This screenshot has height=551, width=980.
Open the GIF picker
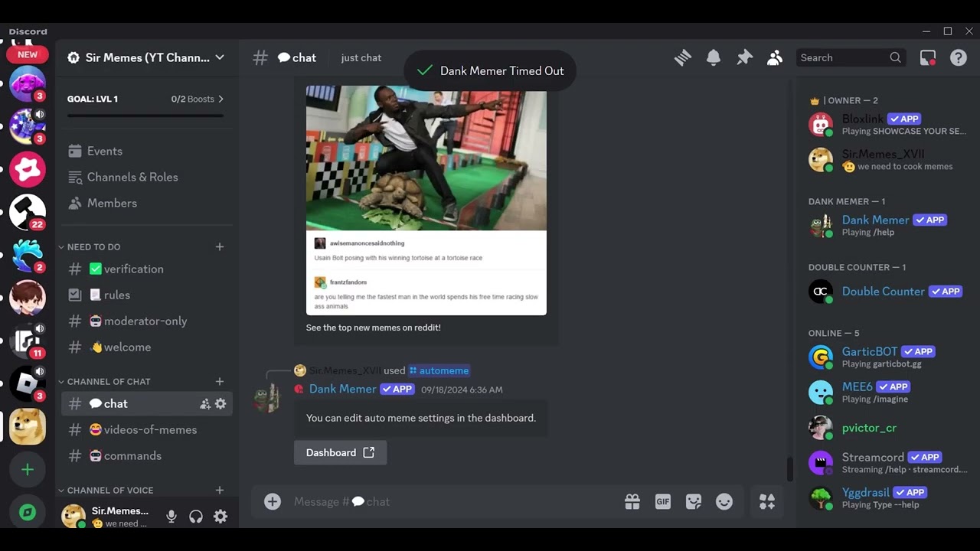click(663, 501)
